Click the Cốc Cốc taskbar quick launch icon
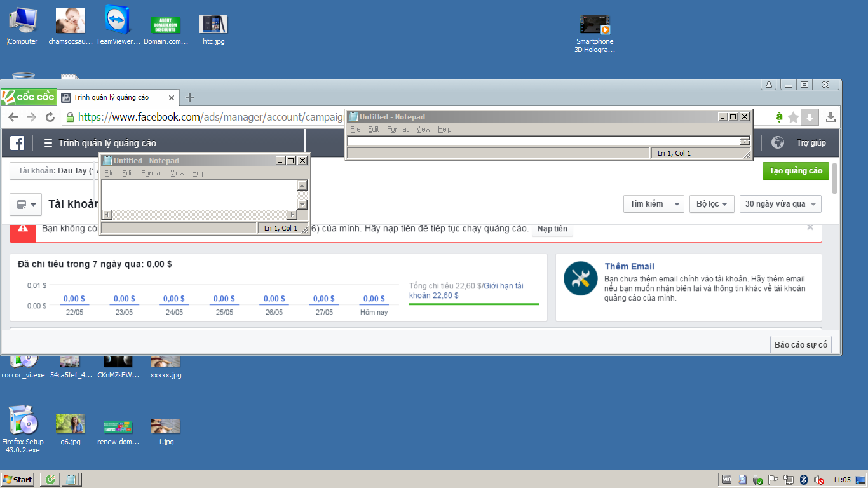Image resolution: width=868 pixels, height=488 pixels. (x=50, y=480)
